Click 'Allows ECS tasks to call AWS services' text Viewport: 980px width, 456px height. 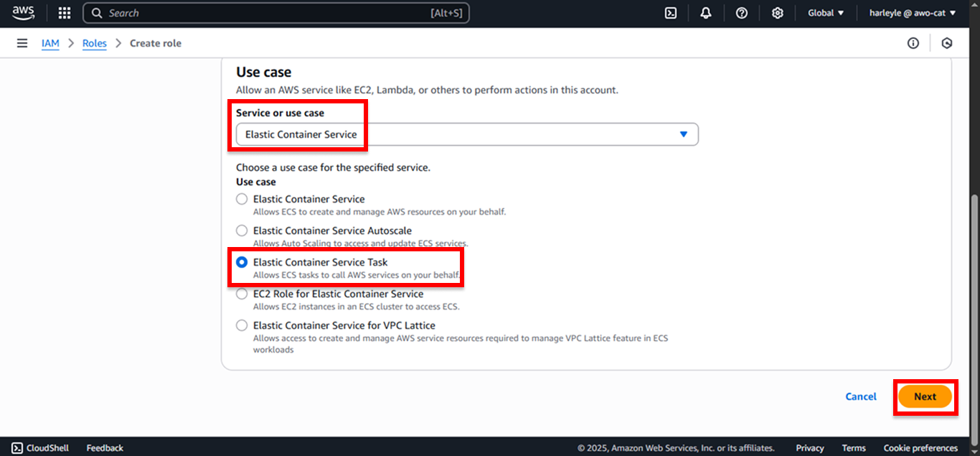tap(356, 275)
